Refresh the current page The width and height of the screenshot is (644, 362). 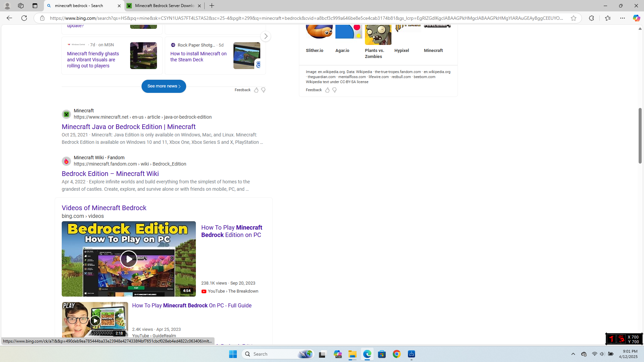click(24, 18)
